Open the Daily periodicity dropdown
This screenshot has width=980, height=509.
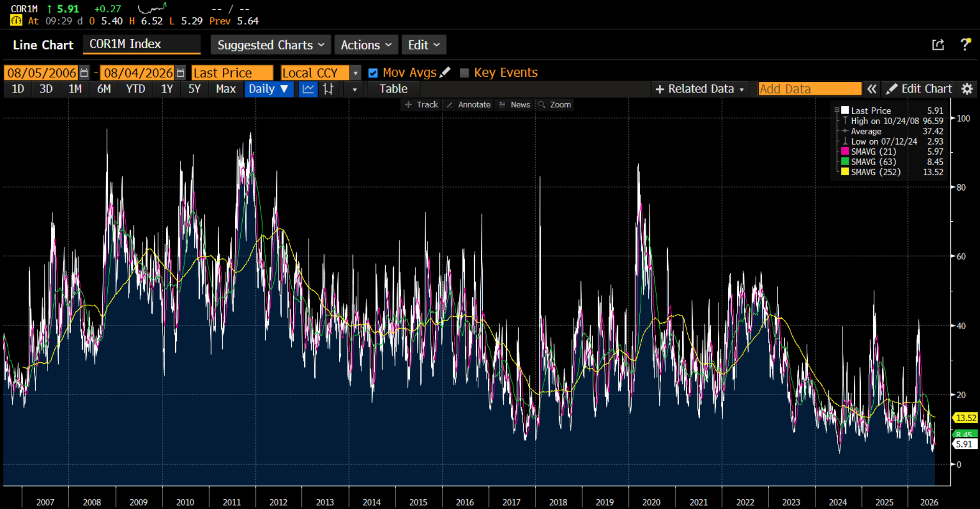point(269,89)
